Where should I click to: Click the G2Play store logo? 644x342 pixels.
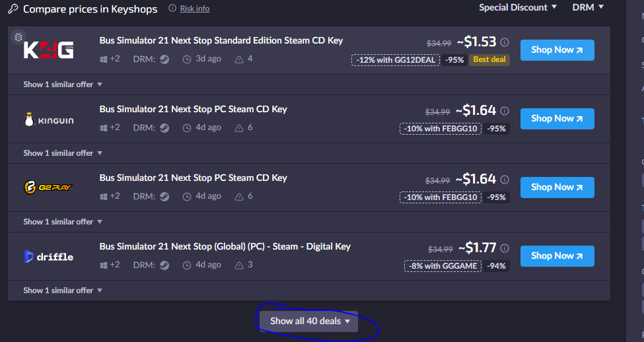click(49, 188)
